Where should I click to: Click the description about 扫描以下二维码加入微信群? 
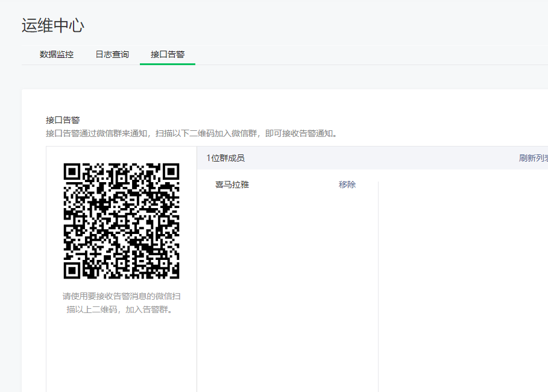[192, 133]
